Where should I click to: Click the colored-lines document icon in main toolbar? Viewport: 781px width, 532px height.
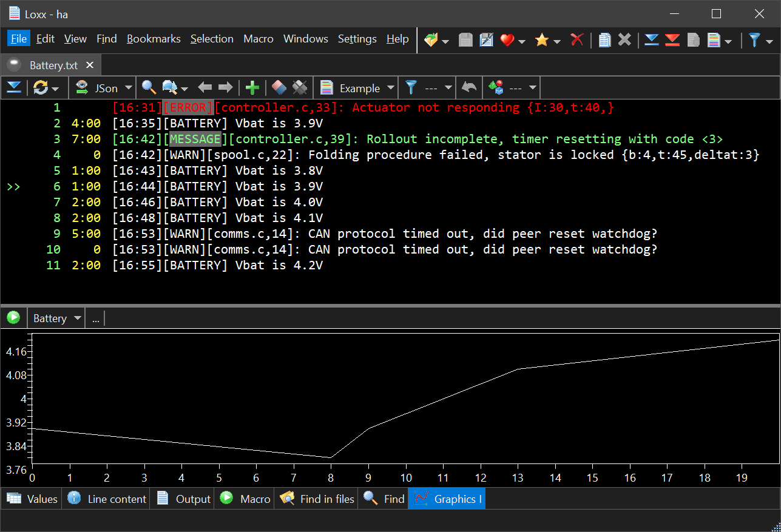pos(714,40)
